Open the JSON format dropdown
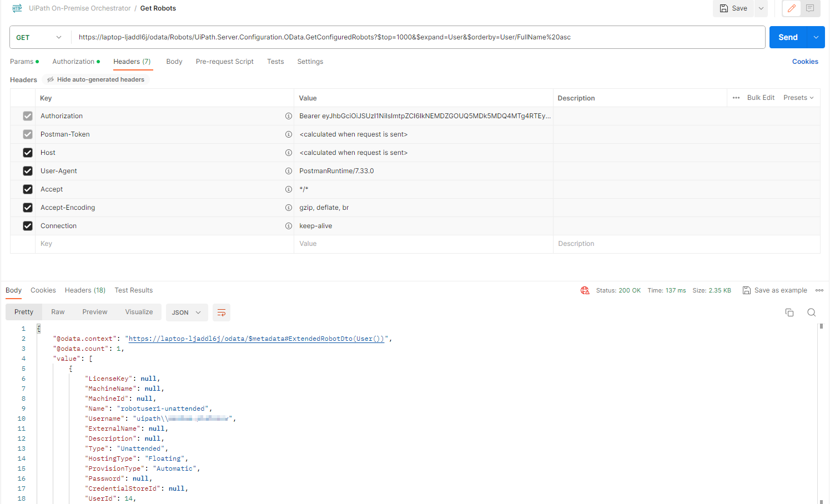The width and height of the screenshot is (830, 504). point(187,313)
